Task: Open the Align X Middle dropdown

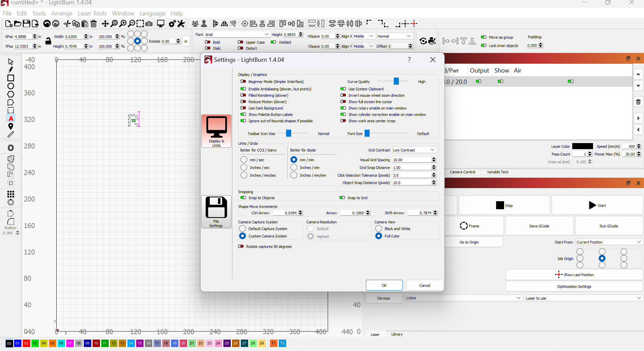Action: click(x=364, y=36)
